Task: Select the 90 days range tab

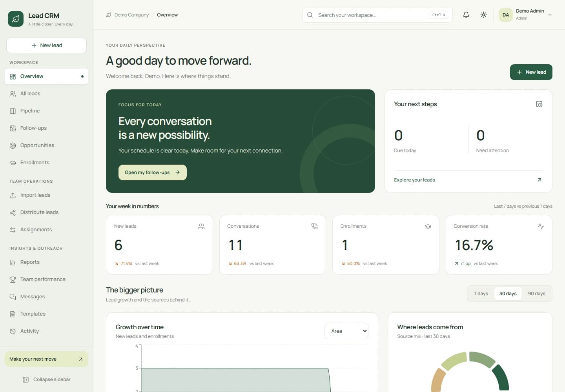Action: 536,294
